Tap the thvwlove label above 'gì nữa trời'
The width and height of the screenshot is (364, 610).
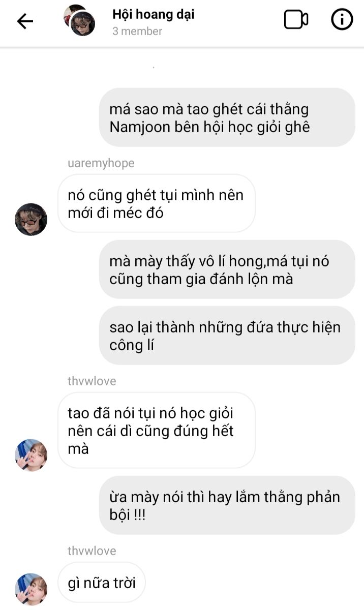pyautogui.click(x=92, y=551)
